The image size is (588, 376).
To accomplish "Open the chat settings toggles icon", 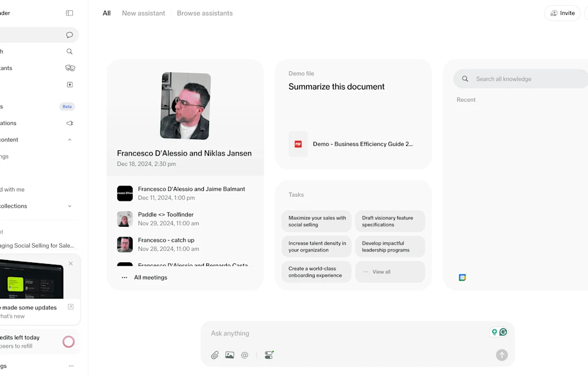I will point(269,355).
